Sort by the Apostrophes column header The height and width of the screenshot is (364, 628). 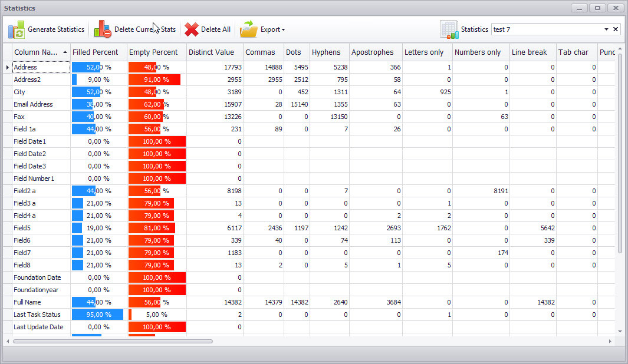(x=376, y=52)
